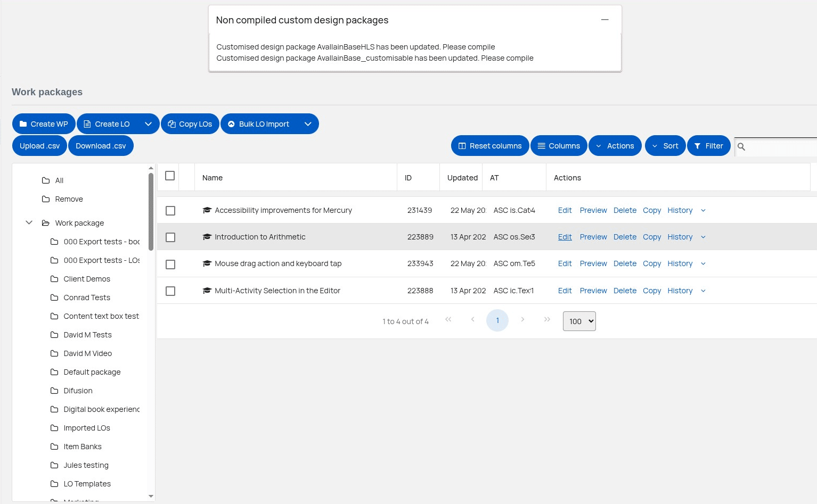Click the search magnifier icon
The width and height of the screenshot is (817, 504).
click(x=741, y=146)
